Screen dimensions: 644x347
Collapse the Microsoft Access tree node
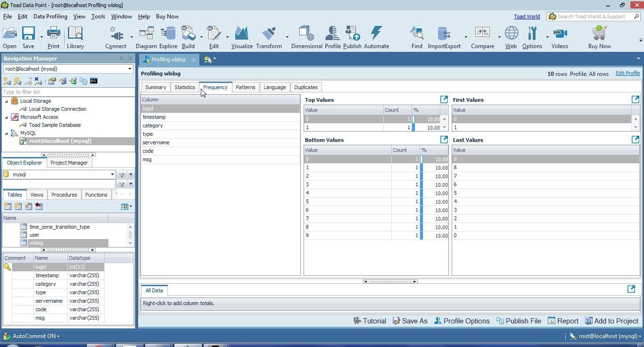pos(7,117)
